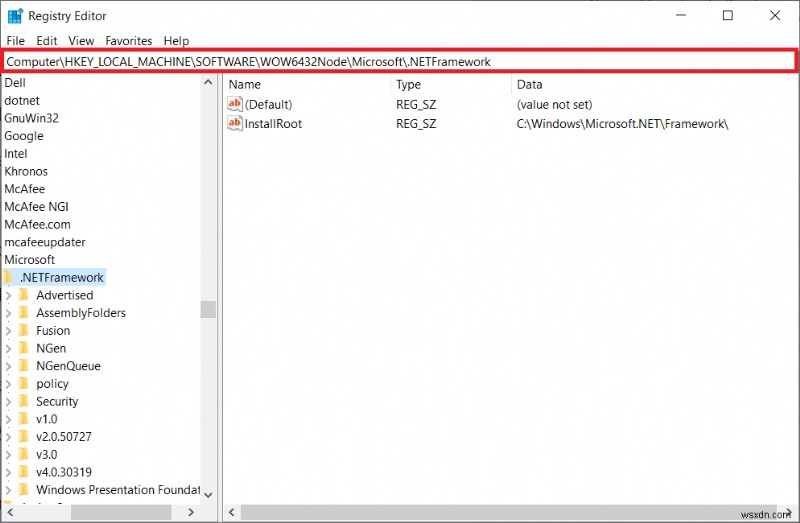800x523 pixels.
Task: Select the Google key
Action: (24, 136)
